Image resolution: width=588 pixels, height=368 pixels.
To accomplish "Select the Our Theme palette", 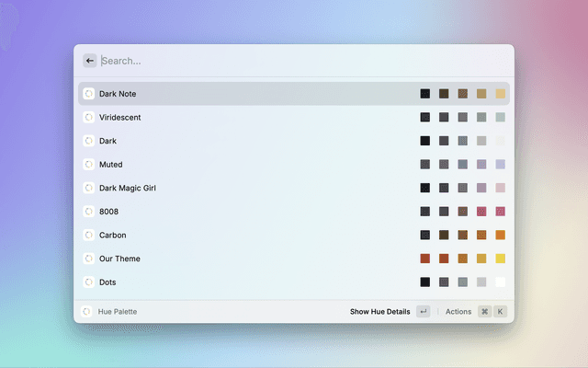I will [x=119, y=259].
